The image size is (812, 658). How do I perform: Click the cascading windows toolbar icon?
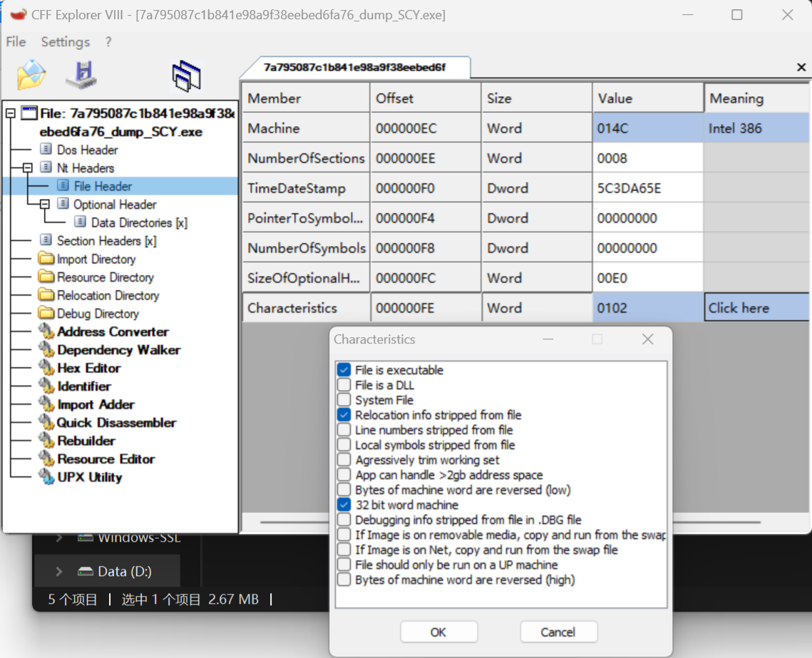[x=186, y=76]
